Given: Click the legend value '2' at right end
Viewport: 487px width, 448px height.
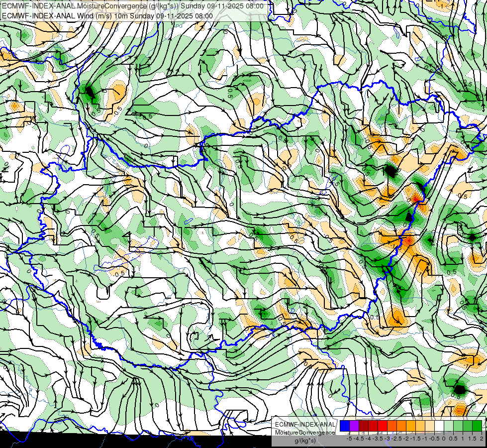Looking at the screenshot, I should pyautogui.click(x=482, y=439).
